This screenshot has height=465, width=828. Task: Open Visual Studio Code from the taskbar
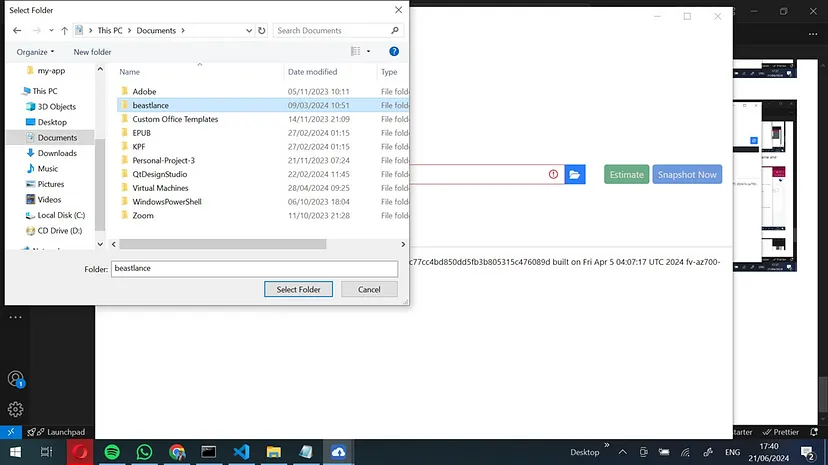pos(241,452)
